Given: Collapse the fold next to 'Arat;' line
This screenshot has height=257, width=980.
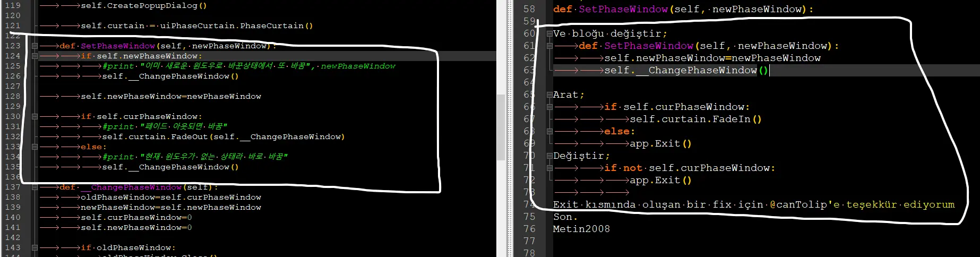Looking at the screenshot, I should pos(549,95).
